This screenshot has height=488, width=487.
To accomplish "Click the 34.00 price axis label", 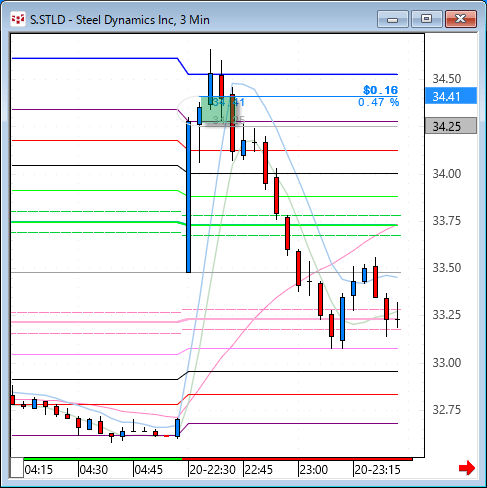I will (447, 174).
